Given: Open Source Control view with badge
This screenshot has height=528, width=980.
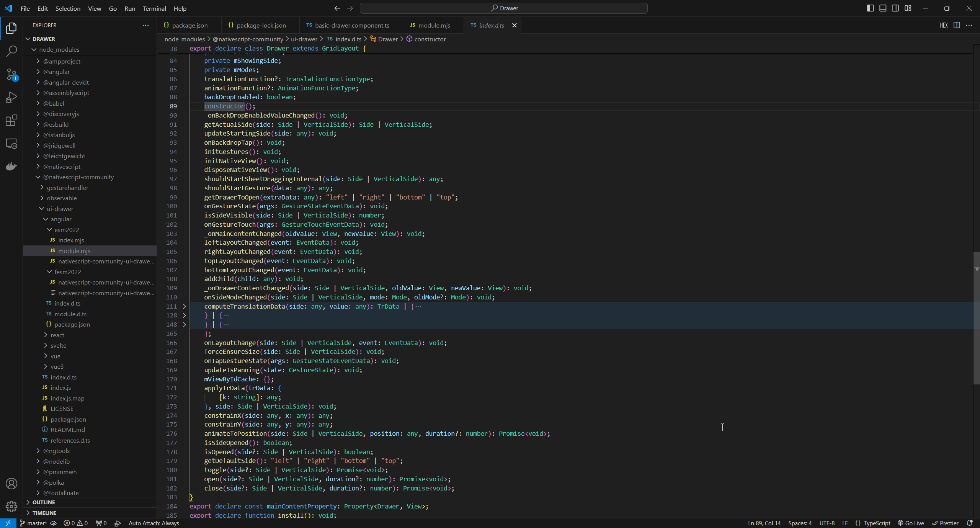Looking at the screenshot, I should click(11, 74).
